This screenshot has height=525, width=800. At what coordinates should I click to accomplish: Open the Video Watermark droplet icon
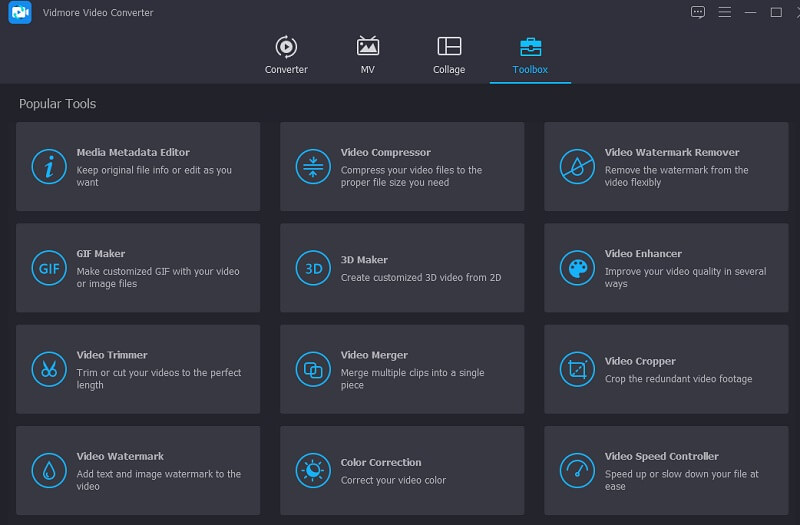pos(48,470)
